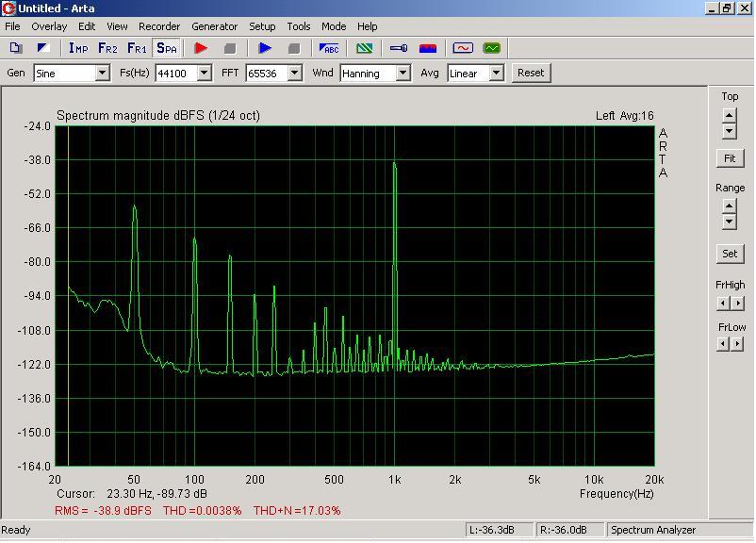756x543 pixels.
Task: Click the Spectrum magnitude dBFS title
Action: pyautogui.click(x=158, y=116)
